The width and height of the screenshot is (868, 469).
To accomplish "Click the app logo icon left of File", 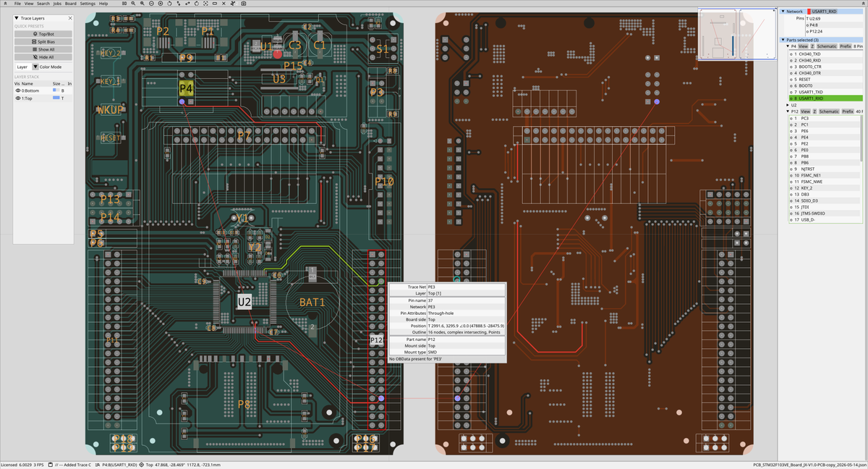I will [5, 4].
